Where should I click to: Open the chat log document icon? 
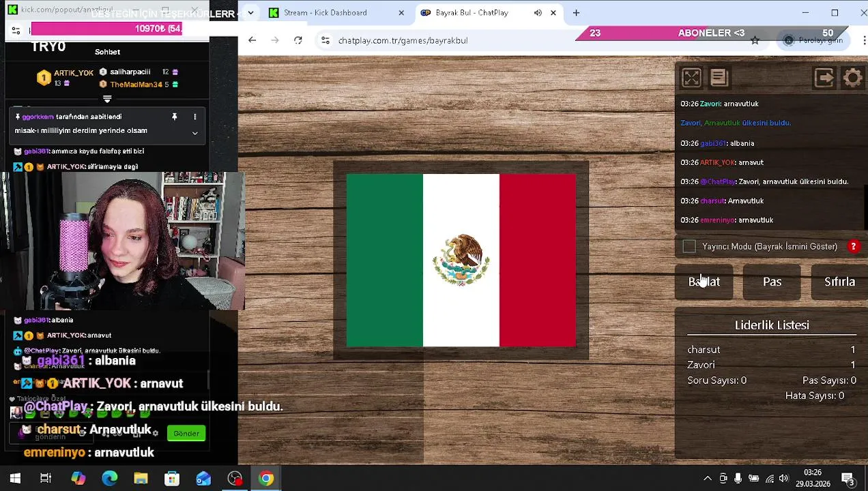pos(719,78)
